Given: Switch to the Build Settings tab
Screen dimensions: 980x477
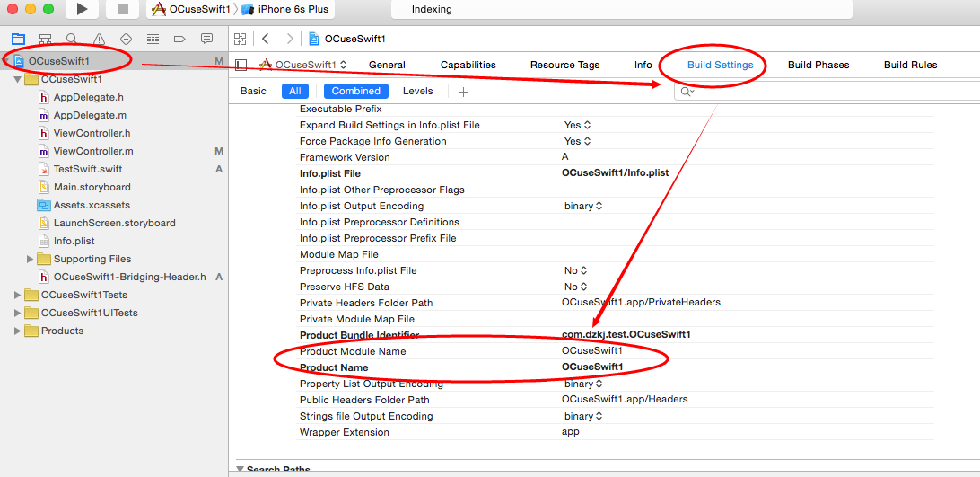Looking at the screenshot, I should 720,65.
